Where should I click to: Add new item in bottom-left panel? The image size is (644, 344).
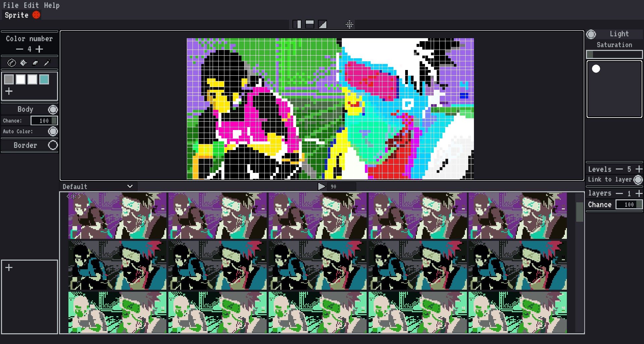click(9, 267)
